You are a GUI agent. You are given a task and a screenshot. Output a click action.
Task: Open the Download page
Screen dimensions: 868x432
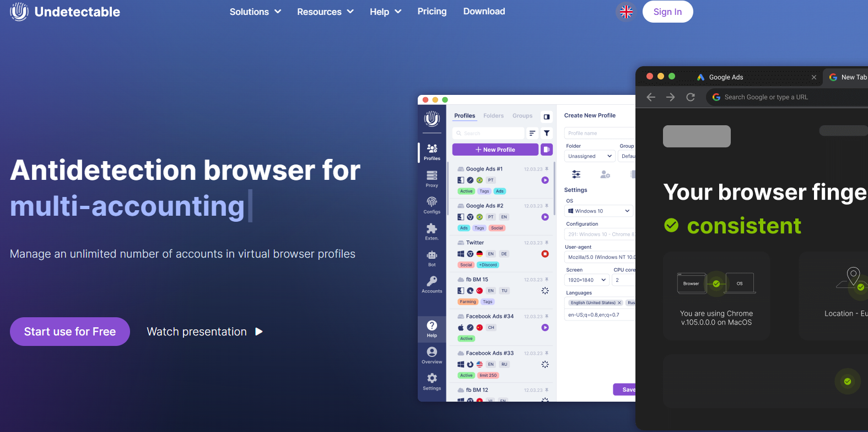[x=484, y=12]
